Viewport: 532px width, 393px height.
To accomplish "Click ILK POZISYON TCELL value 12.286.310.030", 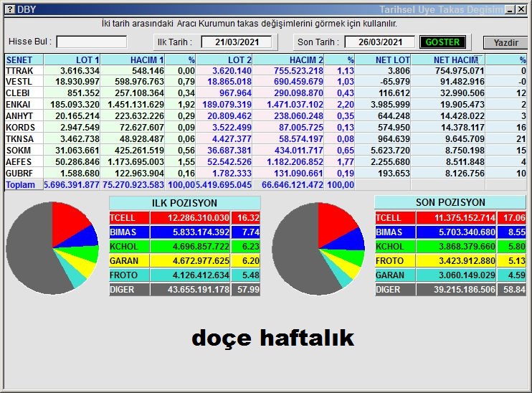I will pos(199,217).
